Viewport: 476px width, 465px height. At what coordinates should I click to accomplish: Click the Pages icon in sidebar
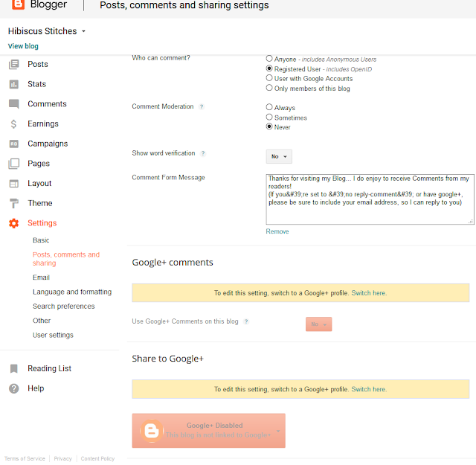pyautogui.click(x=13, y=164)
